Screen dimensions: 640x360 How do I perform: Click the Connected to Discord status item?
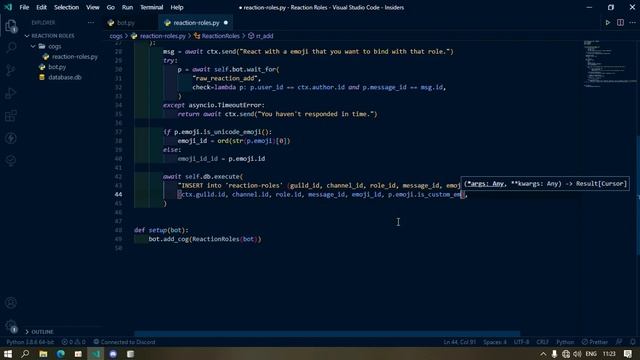[124, 342]
